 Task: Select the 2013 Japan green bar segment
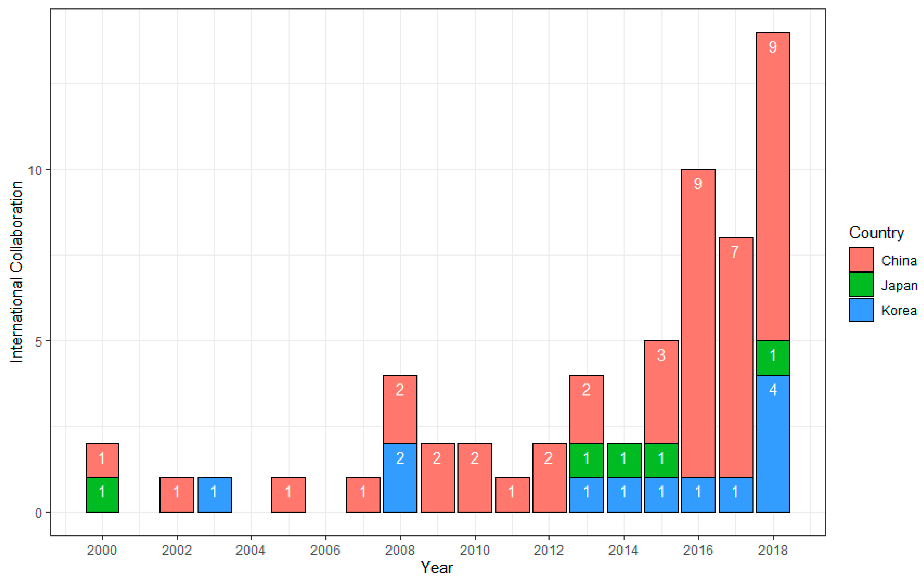click(x=586, y=460)
